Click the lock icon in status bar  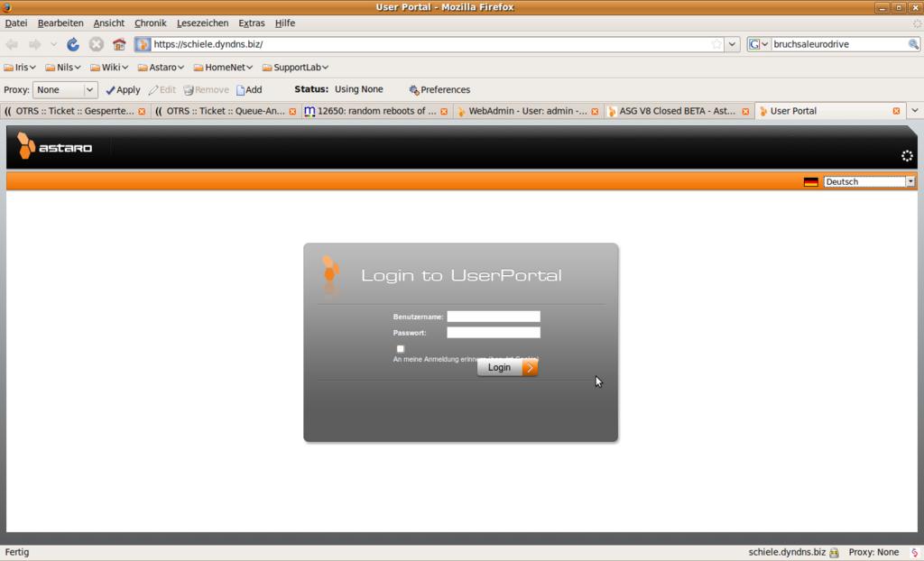coord(833,553)
